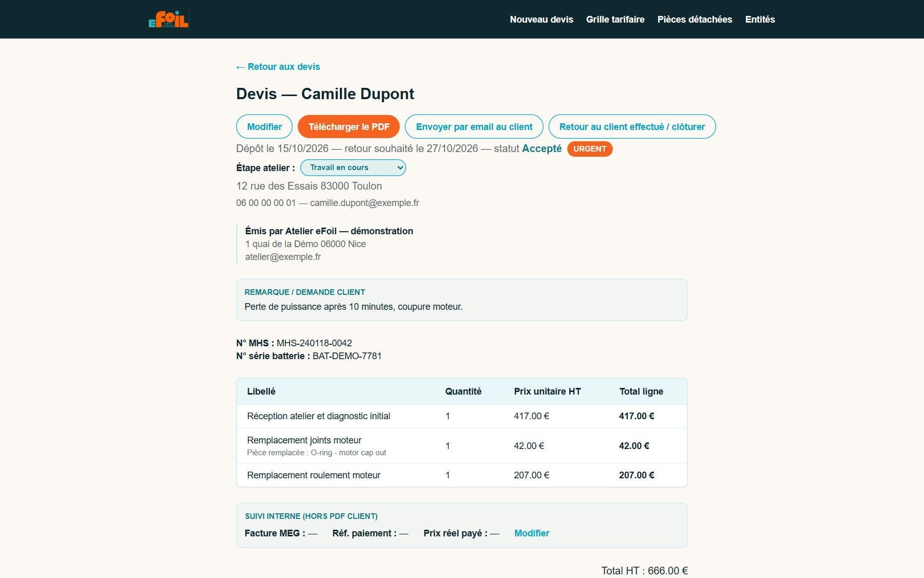Navigate to Entités section
924x578 pixels.
coord(760,20)
